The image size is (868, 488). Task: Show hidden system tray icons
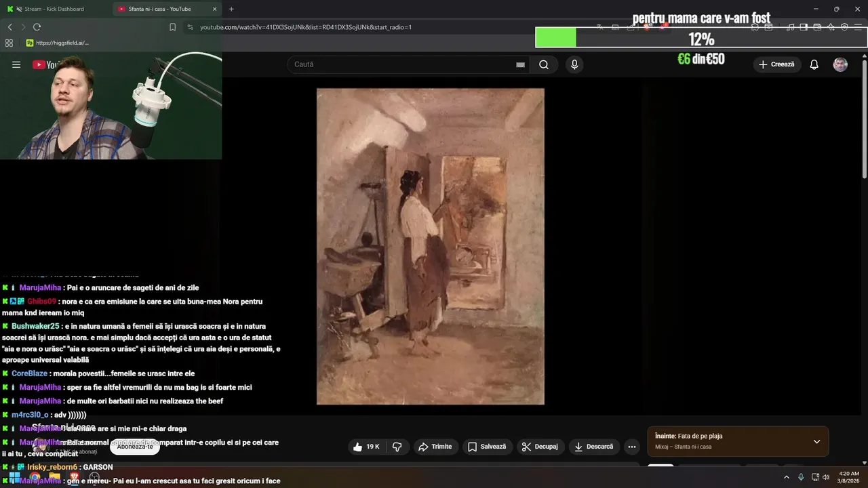click(787, 477)
